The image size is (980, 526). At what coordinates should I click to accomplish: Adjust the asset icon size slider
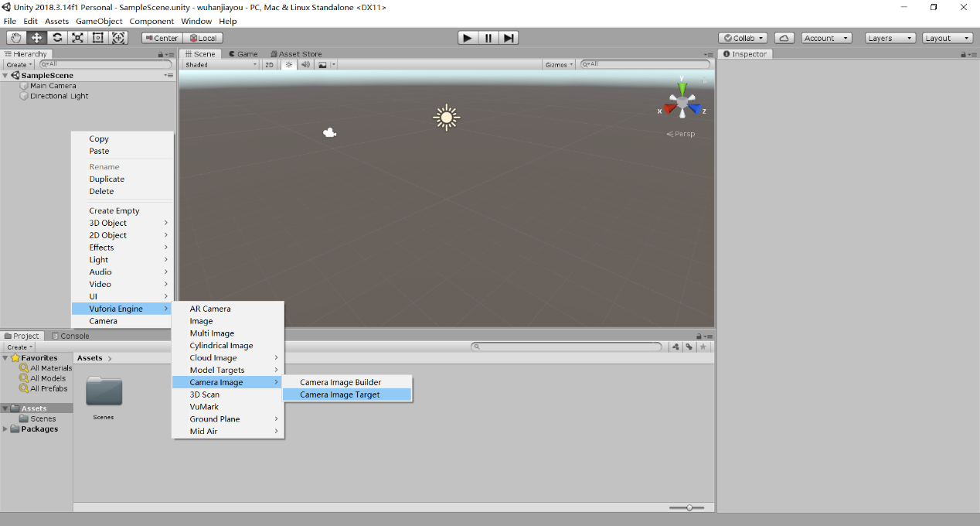(x=688, y=507)
